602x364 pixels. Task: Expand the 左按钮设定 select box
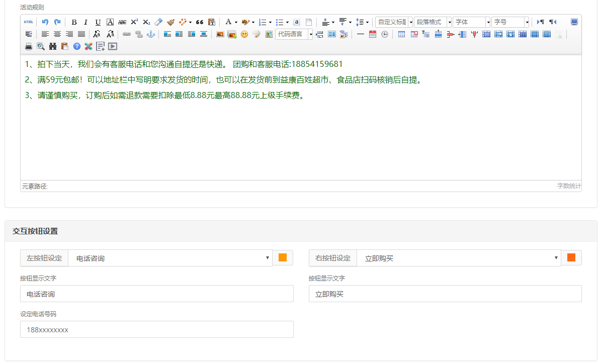[x=170, y=258]
